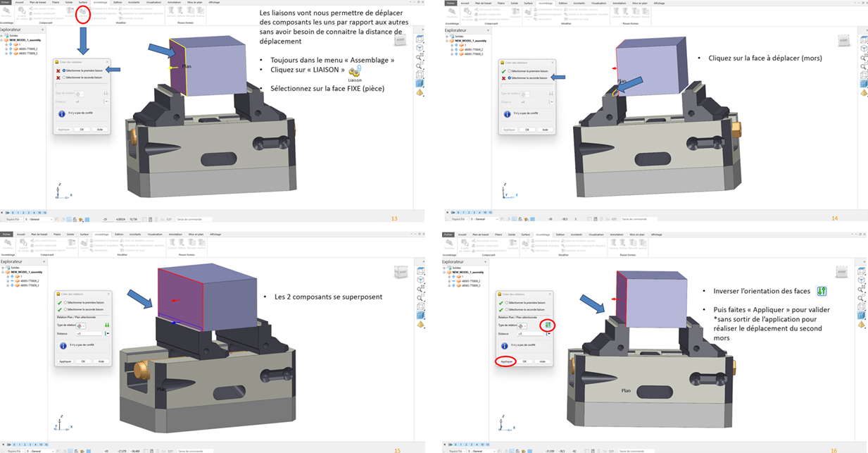Click the Liaison icon in slide 13's ribbon

(83, 12)
